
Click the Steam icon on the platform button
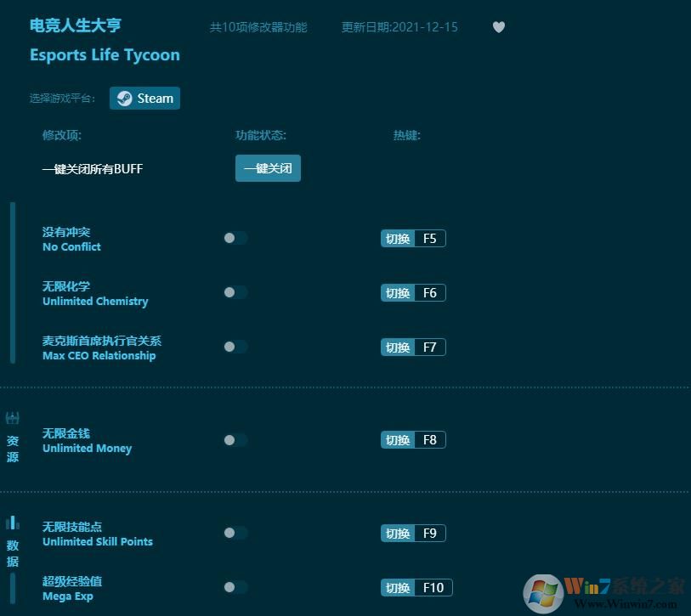[124, 98]
